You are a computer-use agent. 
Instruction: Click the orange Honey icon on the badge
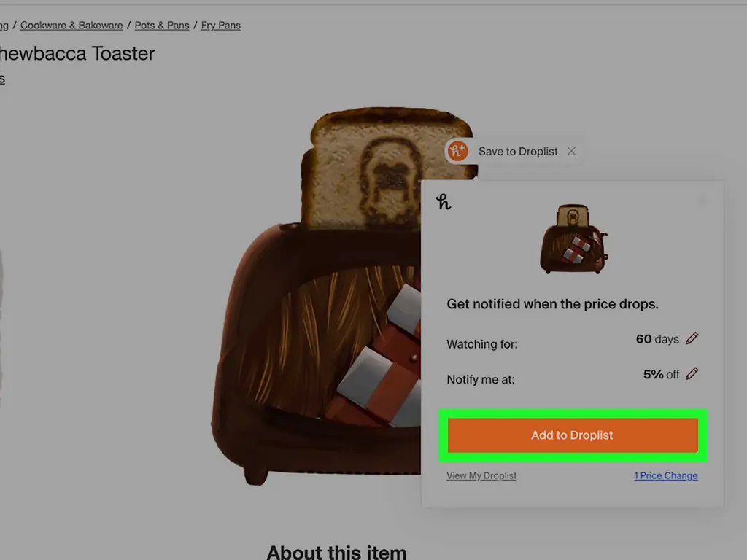coord(458,151)
